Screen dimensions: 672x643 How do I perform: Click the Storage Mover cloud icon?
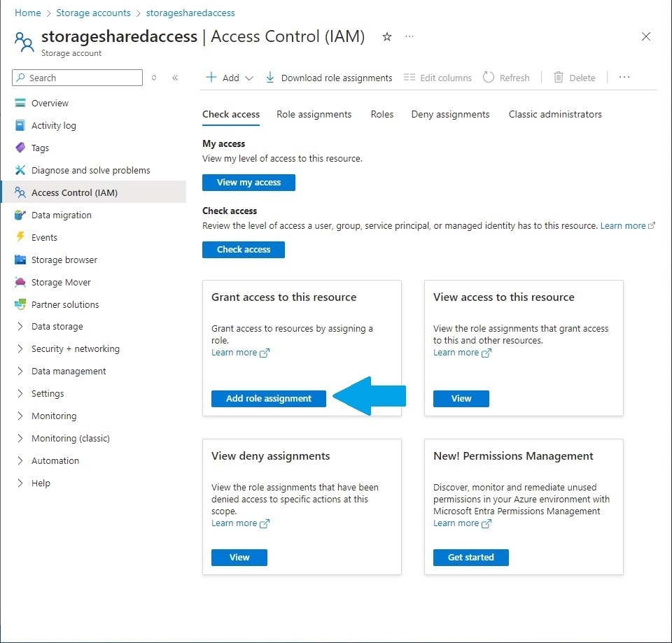click(20, 282)
